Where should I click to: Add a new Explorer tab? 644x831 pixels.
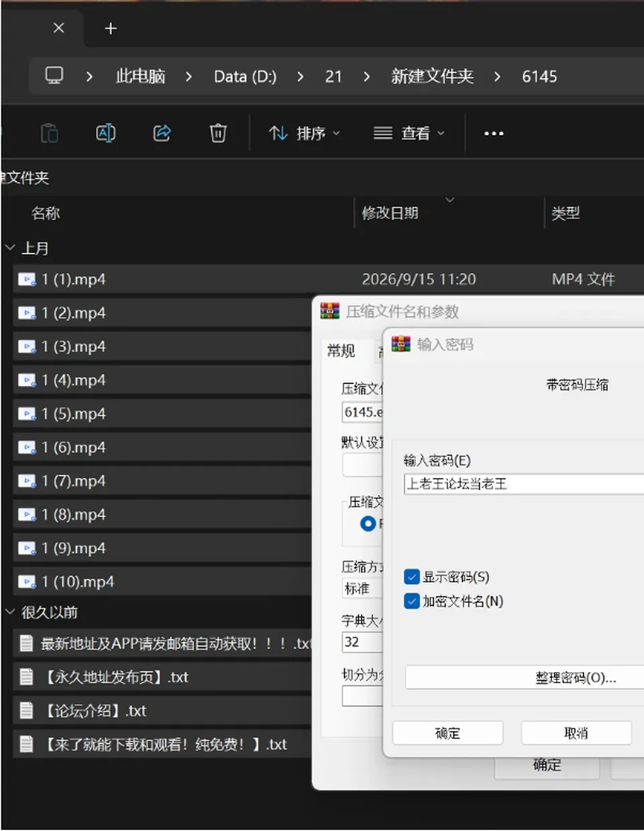(x=111, y=28)
